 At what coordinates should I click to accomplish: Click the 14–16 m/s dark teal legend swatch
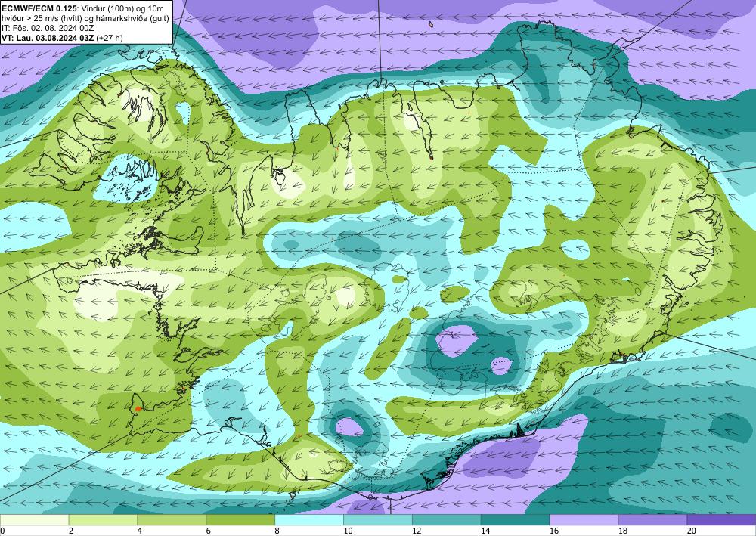[515, 520]
